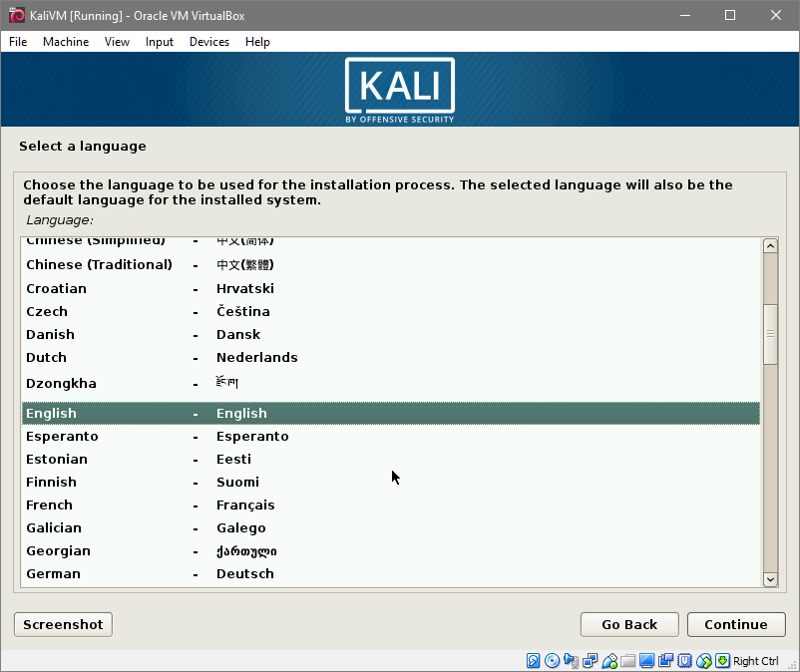800x672 pixels.
Task: Click the language list scroll up arrow
Action: click(770, 246)
